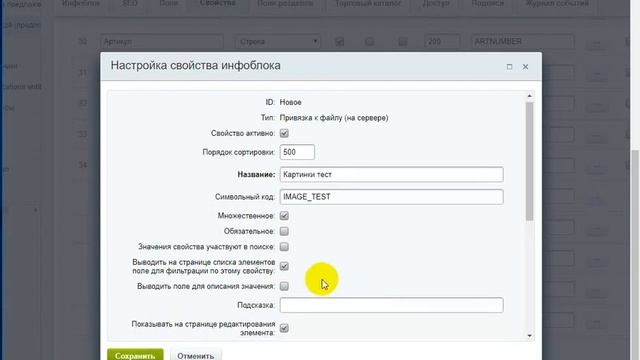Click the Тип value Привязка к файлу text
This screenshot has height=360, width=640.
point(334,118)
